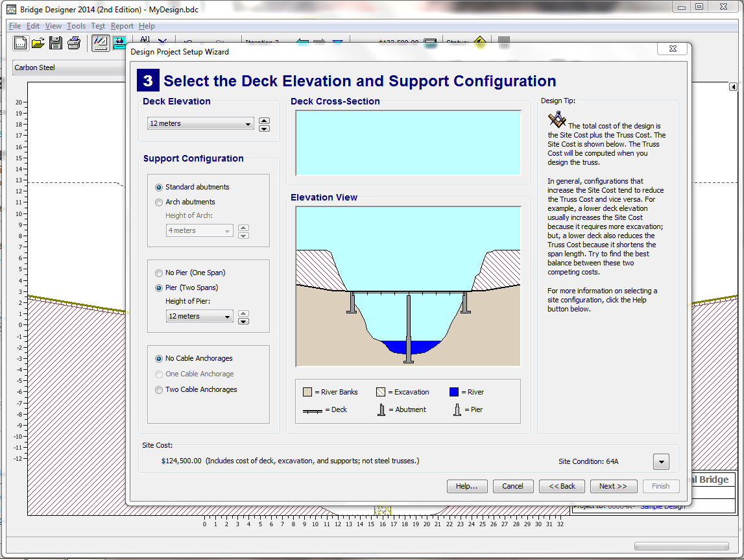Choose No Pier (One Span)

click(x=159, y=273)
